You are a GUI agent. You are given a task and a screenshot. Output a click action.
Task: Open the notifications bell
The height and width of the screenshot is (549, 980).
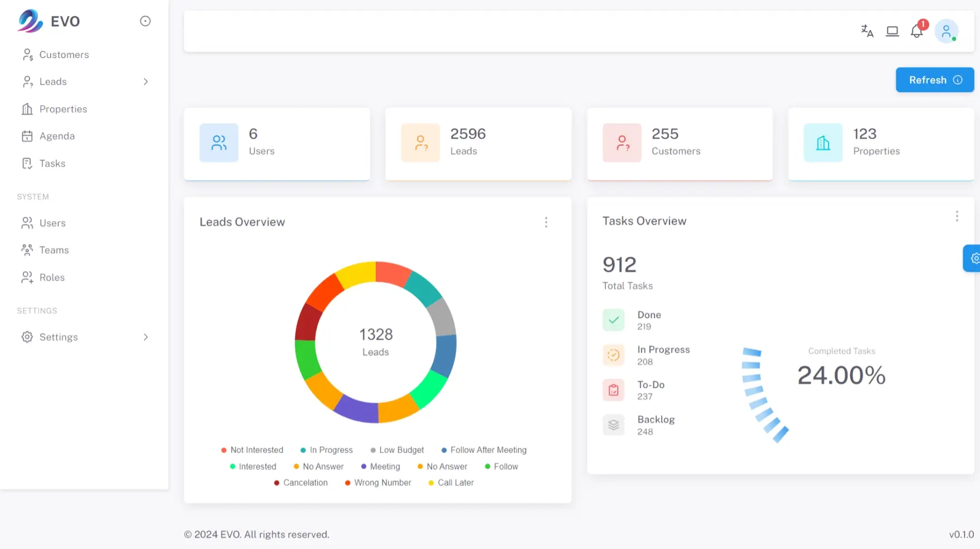[917, 31]
